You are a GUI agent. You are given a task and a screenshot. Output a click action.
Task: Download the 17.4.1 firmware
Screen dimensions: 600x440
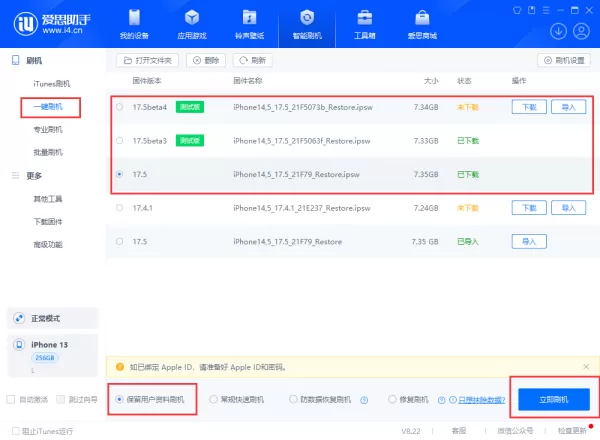[x=529, y=208]
